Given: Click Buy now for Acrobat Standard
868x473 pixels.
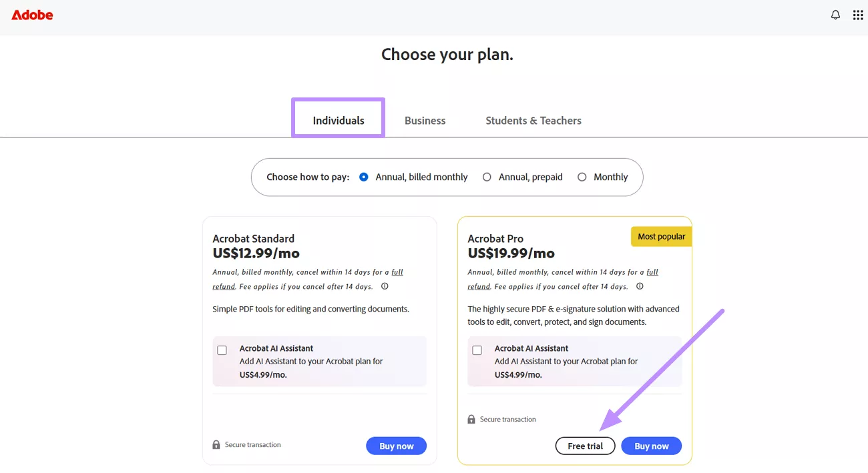Looking at the screenshot, I should point(396,446).
